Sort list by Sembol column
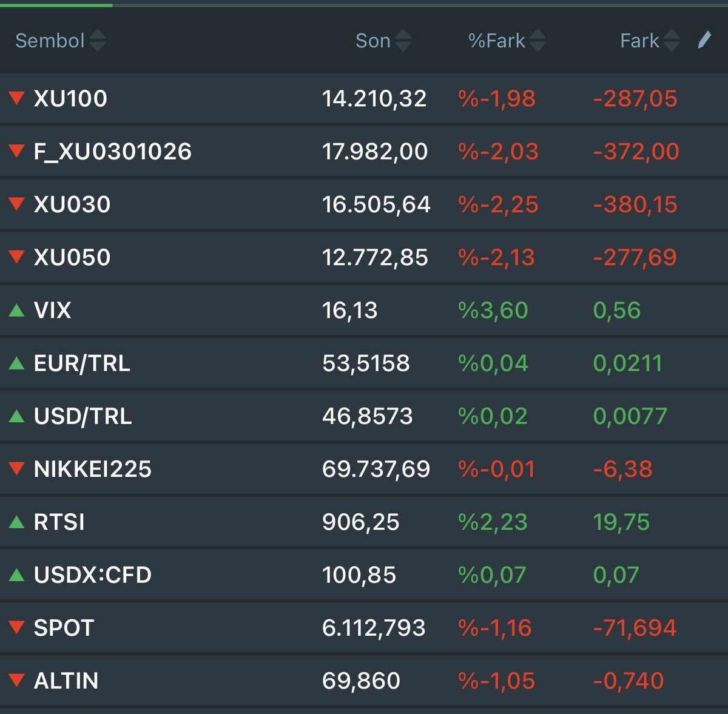 tap(60, 41)
